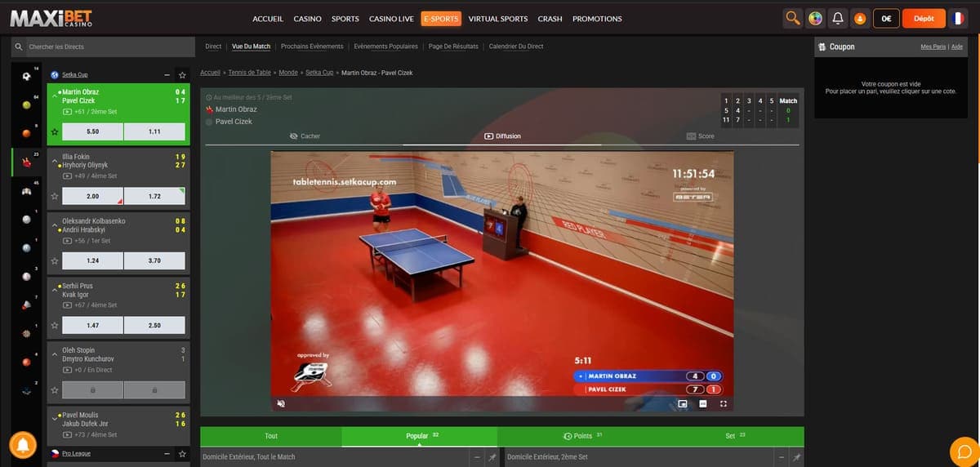Image resolution: width=980 pixels, height=467 pixels.
Task: Select the badminton shuttlecock sidebar icon
Action: (27, 305)
